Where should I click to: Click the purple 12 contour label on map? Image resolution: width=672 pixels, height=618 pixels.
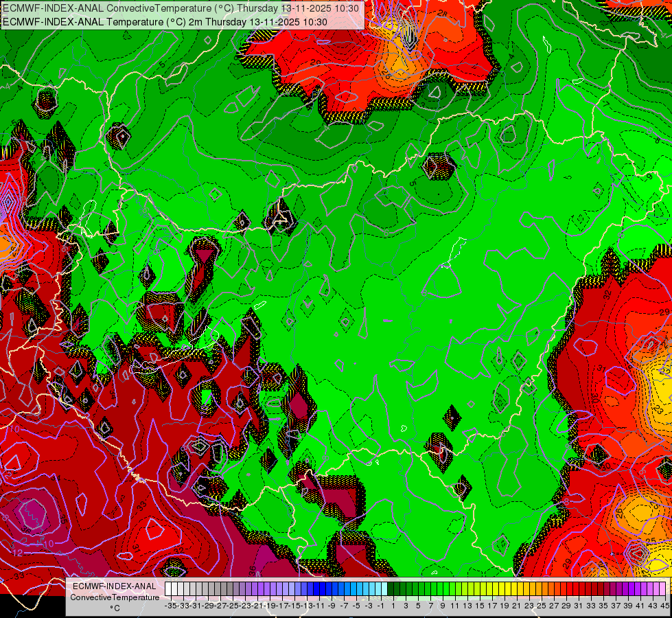click(18, 552)
